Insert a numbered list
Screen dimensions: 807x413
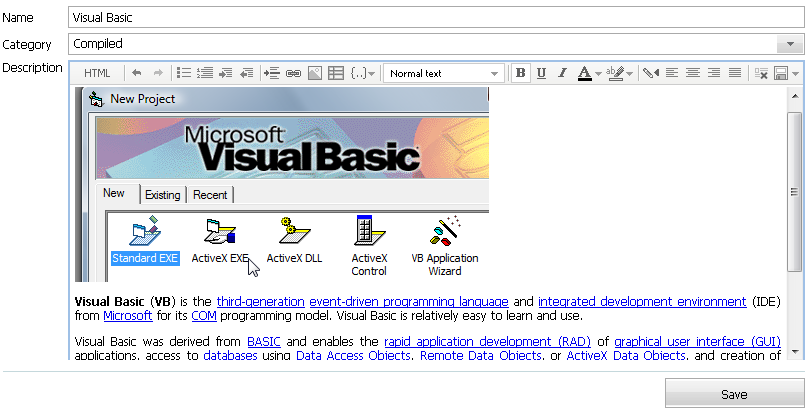pyautogui.click(x=205, y=73)
